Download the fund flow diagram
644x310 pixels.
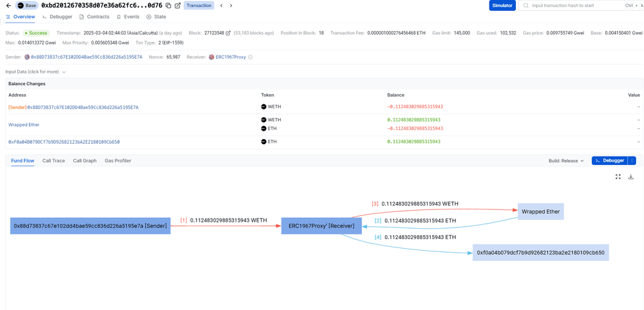pyautogui.click(x=631, y=177)
